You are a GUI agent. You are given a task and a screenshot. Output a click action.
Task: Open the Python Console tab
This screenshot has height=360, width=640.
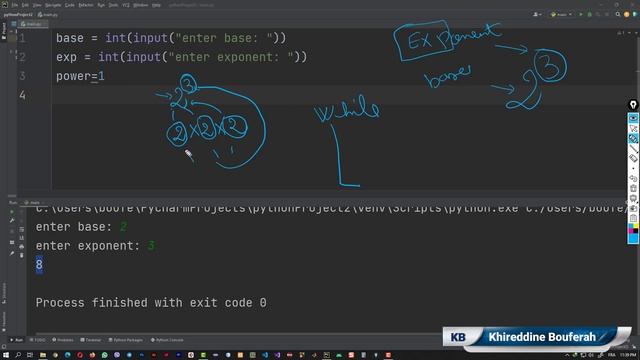[167, 340]
